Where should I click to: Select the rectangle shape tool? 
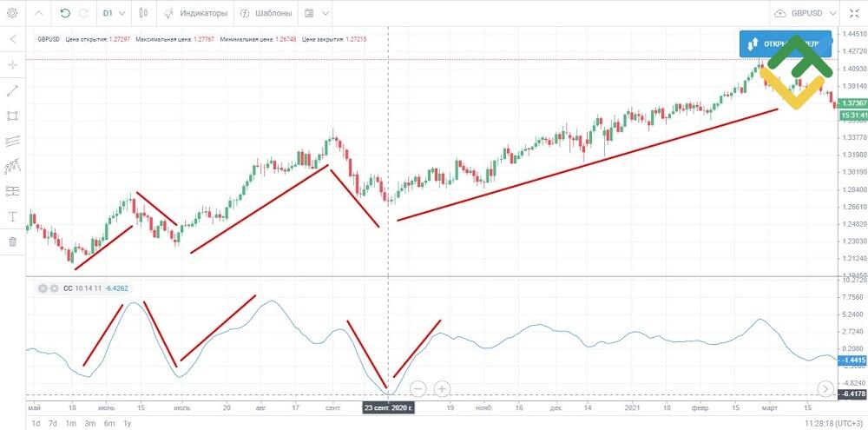[13, 116]
